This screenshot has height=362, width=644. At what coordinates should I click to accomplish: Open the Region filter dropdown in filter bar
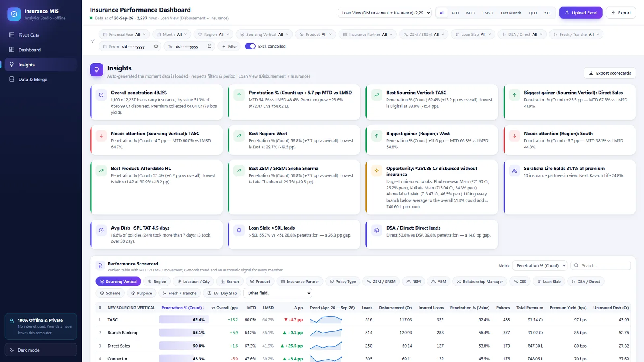(213, 35)
